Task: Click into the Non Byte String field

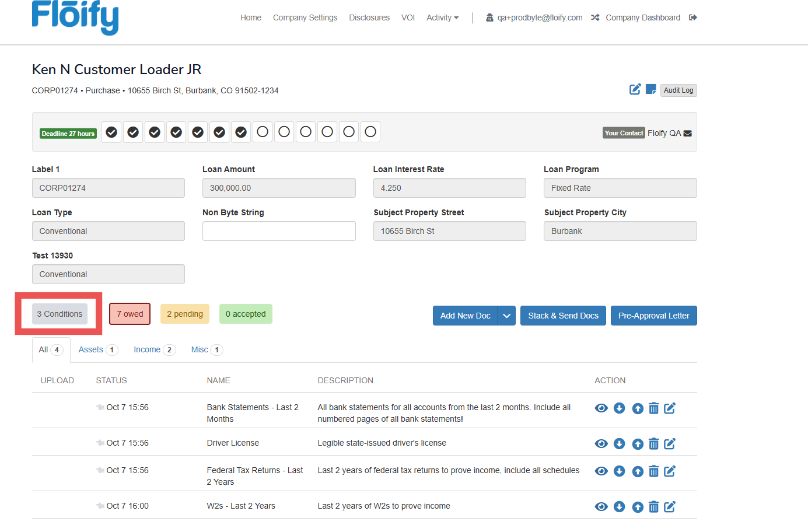Action: pos(279,231)
